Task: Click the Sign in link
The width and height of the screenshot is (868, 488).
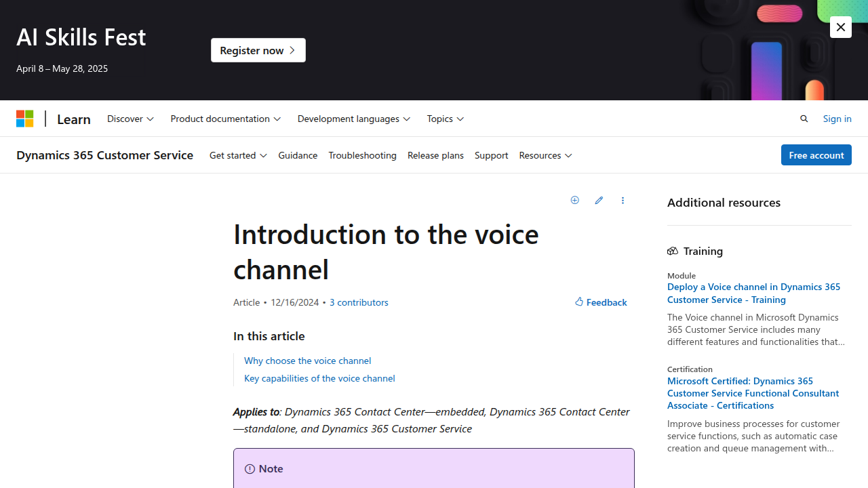Action: (837, 119)
